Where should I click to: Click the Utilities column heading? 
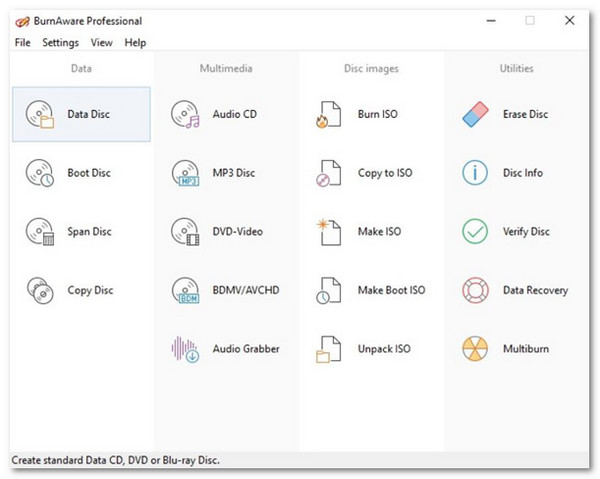[517, 68]
